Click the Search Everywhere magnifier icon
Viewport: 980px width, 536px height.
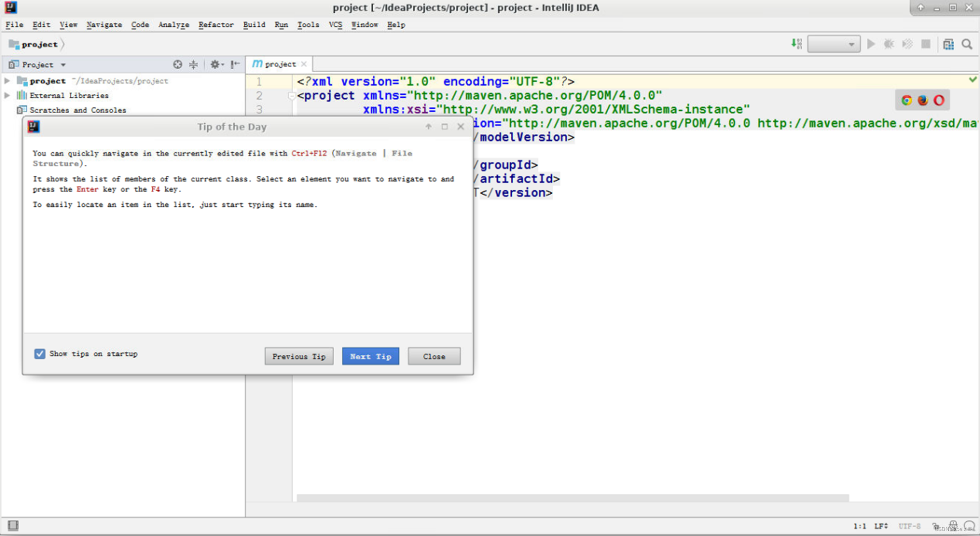967,44
